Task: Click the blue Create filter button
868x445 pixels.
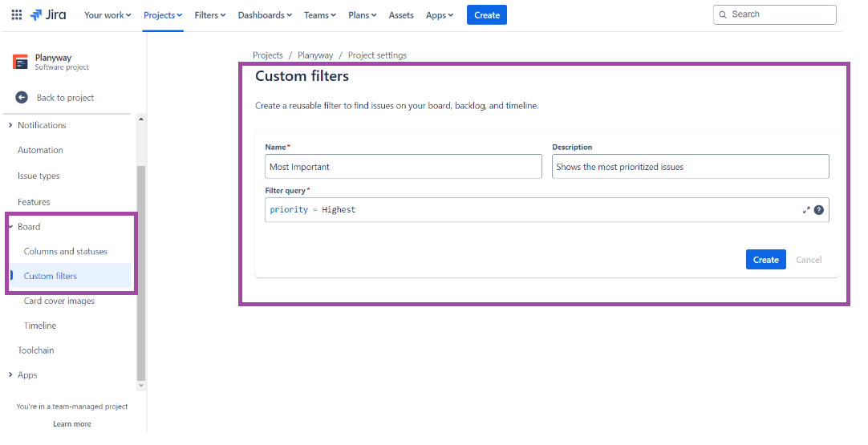Action: (765, 260)
